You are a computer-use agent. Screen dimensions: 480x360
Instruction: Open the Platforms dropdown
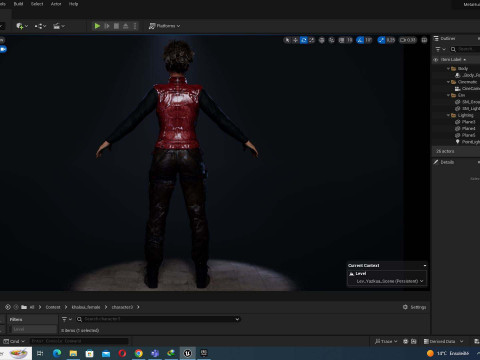coord(164,26)
